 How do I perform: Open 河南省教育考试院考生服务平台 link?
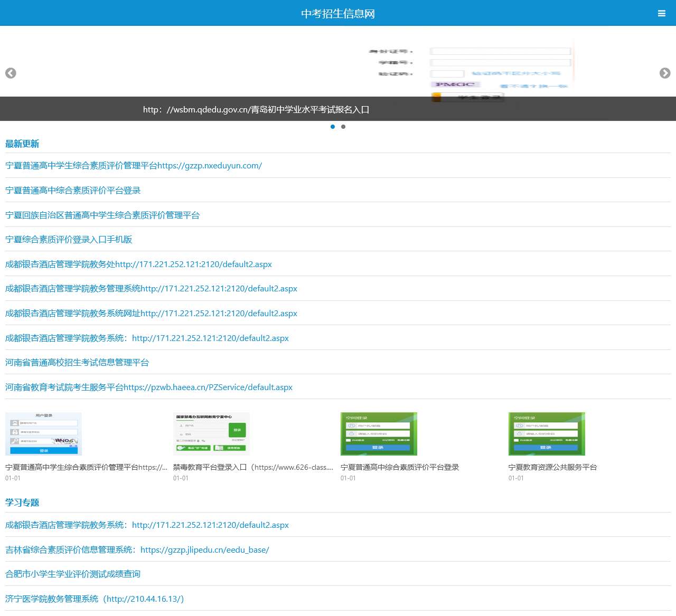(x=149, y=387)
